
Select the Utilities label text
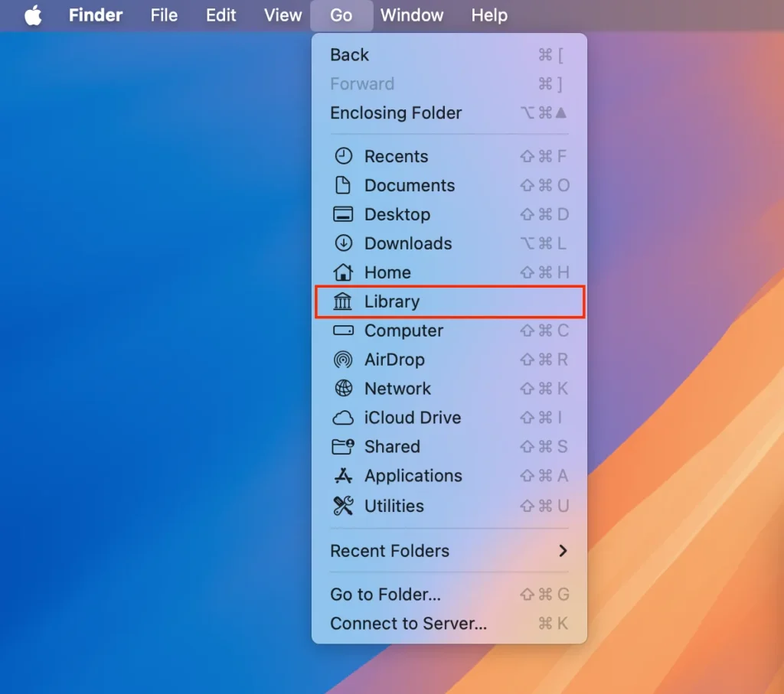[x=394, y=506]
